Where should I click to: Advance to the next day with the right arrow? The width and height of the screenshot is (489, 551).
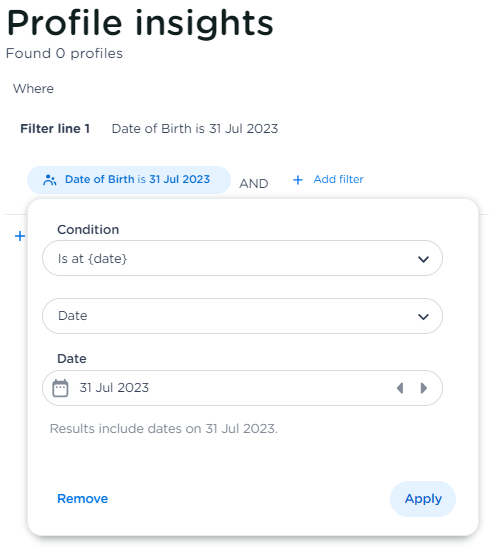424,388
